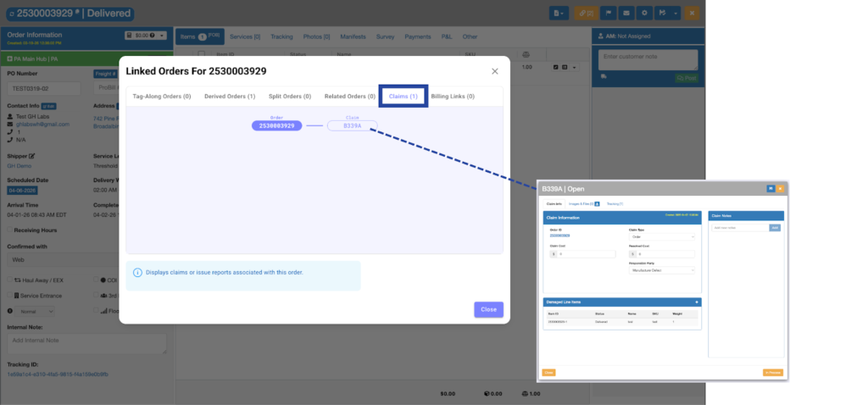Click the plus icon on Damaged Line Items
This screenshot has width=868, height=405.
click(697, 302)
